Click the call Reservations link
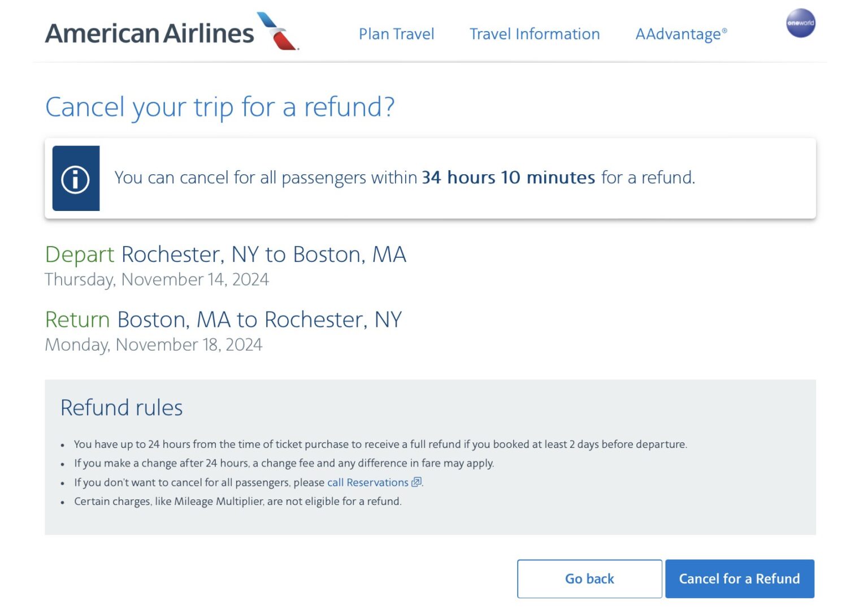This screenshot has width=868, height=613. pyautogui.click(x=367, y=482)
